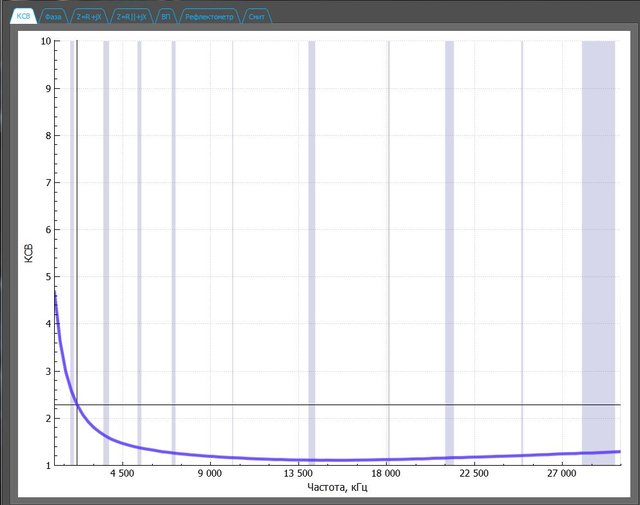Switch to the КСВ tab

tap(24, 17)
